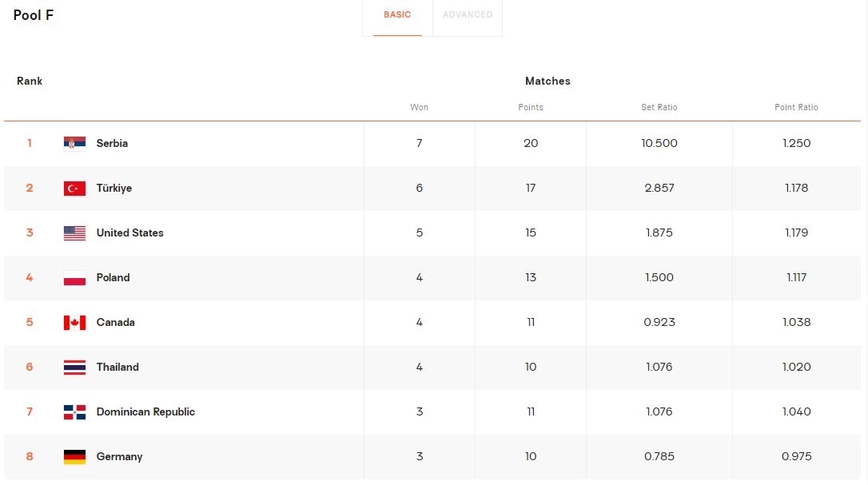
Task: Click the Dominican Republic flag icon
Action: (x=74, y=412)
